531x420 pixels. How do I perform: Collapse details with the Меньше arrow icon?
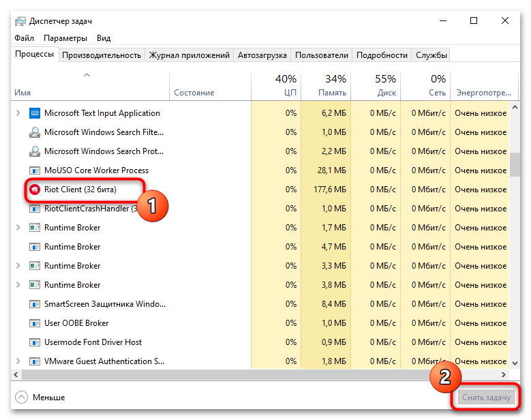click(21, 397)
